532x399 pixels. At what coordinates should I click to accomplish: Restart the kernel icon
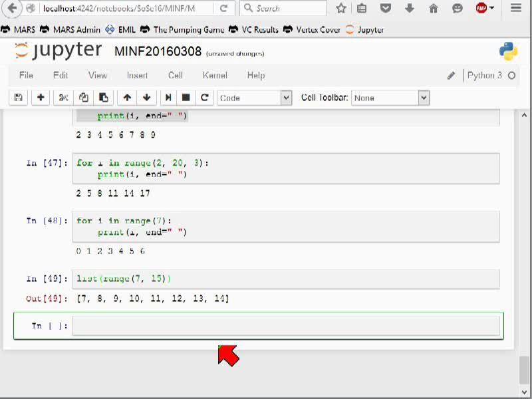pyautogui.click(x=204, y=98)
